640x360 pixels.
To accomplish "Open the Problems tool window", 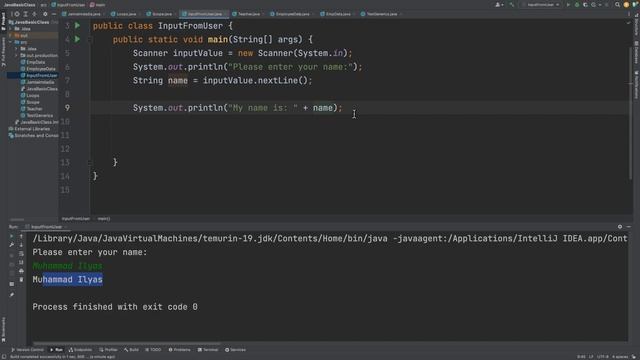I will [x=180, y=350].
